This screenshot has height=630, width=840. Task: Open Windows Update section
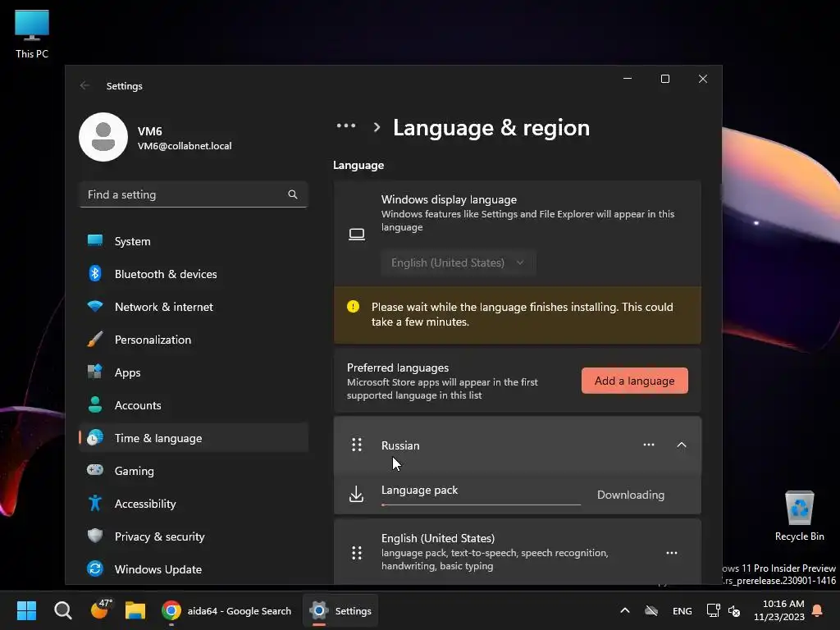[x=194, y=569]
